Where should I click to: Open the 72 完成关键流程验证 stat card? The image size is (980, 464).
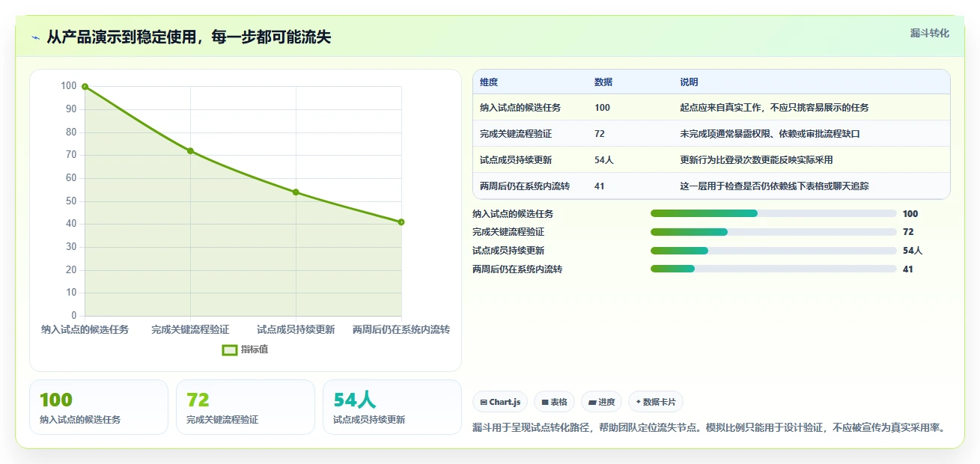tap(246, 407)
